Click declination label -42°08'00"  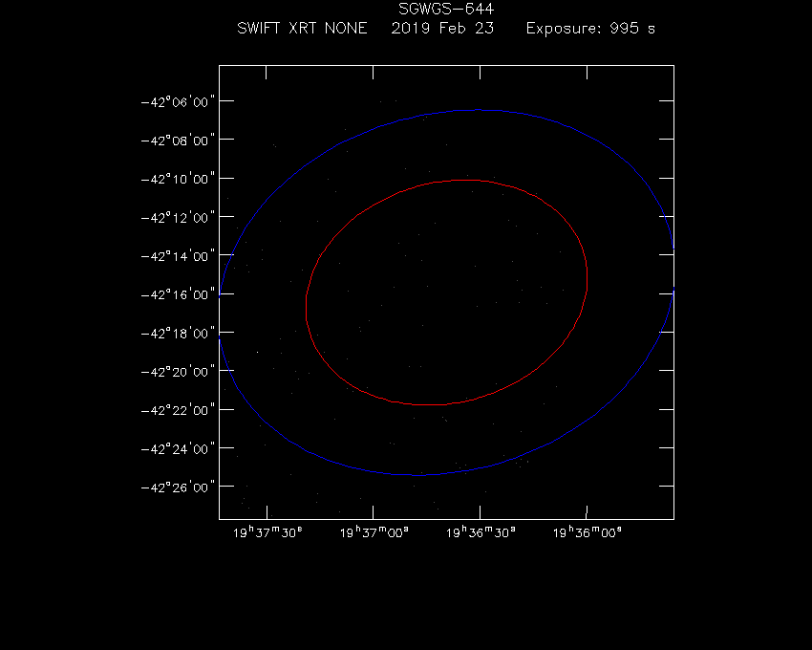pyautogui.click(x=178, y=140)
